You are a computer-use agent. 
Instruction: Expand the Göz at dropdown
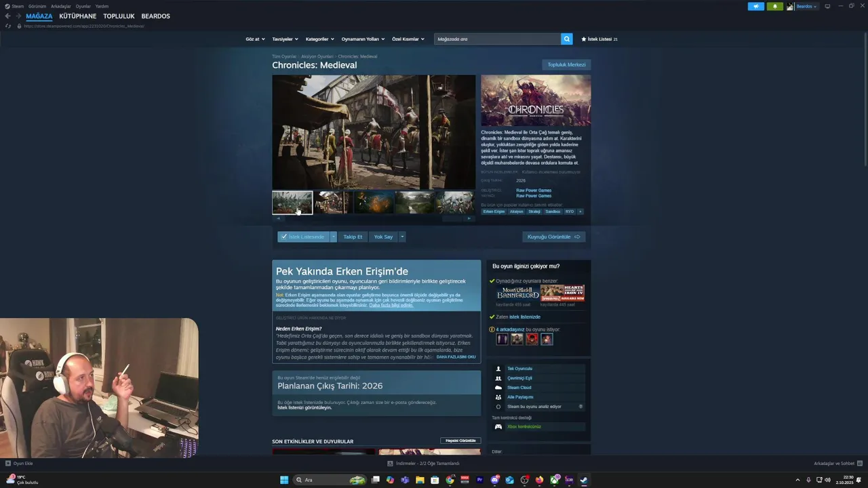coord(255,39)
